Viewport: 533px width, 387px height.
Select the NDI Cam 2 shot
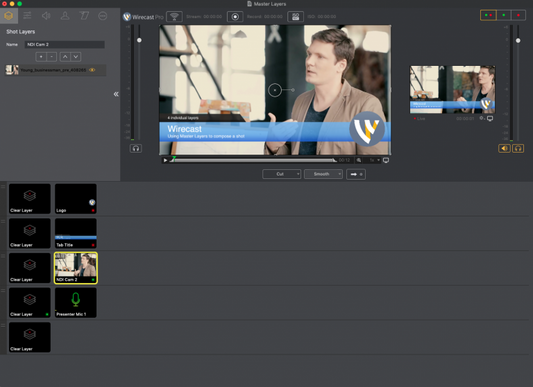[x=76, y=268]
